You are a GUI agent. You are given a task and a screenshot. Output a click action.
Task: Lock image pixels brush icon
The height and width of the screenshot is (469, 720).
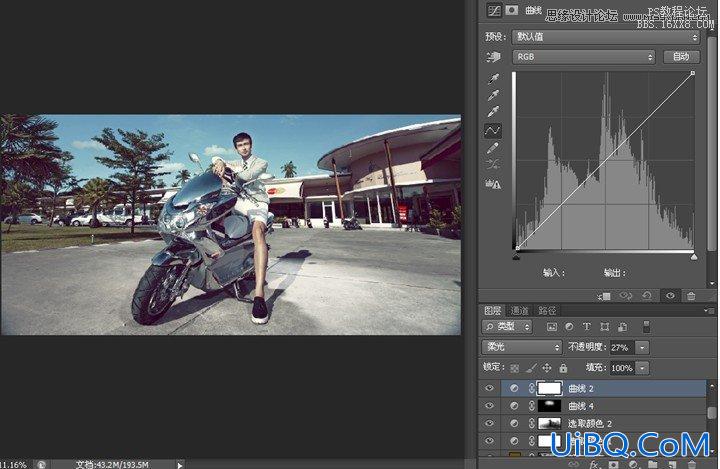pyautogui.click(x=531, y=368)
